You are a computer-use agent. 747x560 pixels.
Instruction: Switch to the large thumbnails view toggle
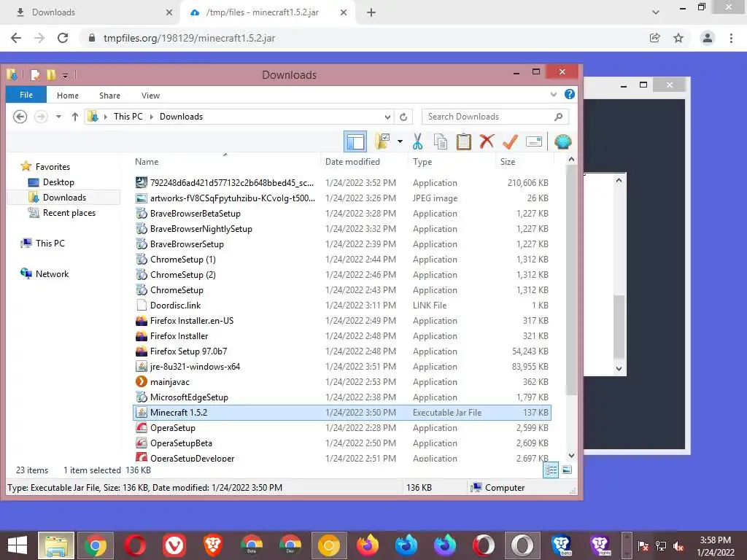(x=567, y=470)
